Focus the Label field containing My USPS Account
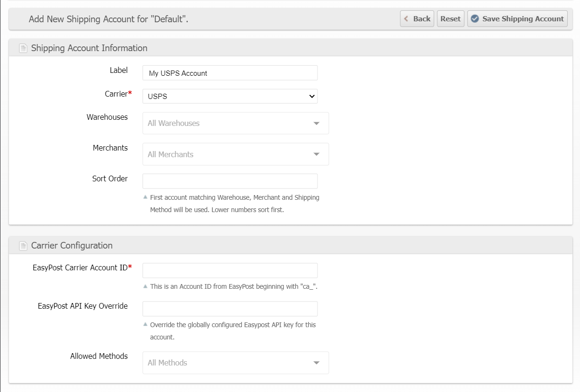This screenshot has height=392, width=580. click(230, 73)
